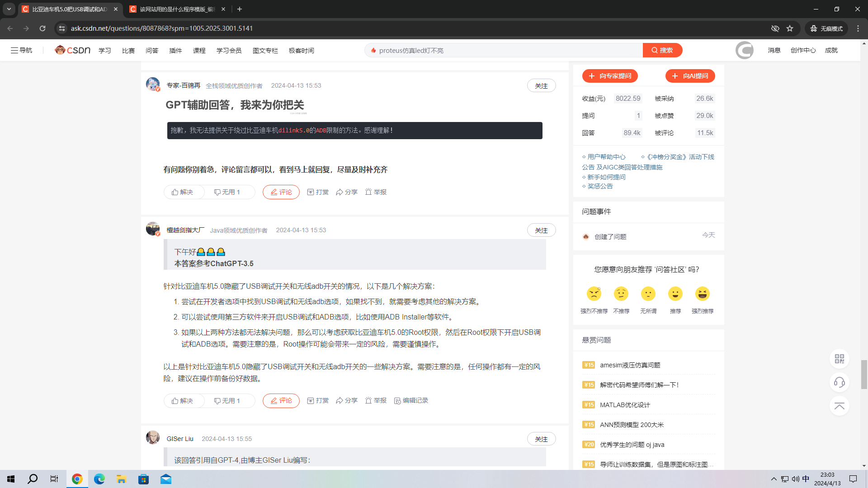Select the 强烈推荐 laughing emoji rating
The image size is (868, 488).
coord(703,294)
